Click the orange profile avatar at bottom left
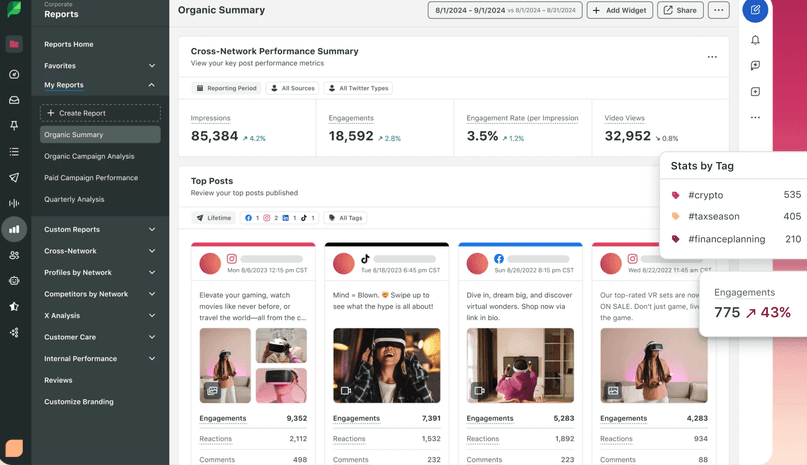The image size is (807, 465). coord(14,448)
